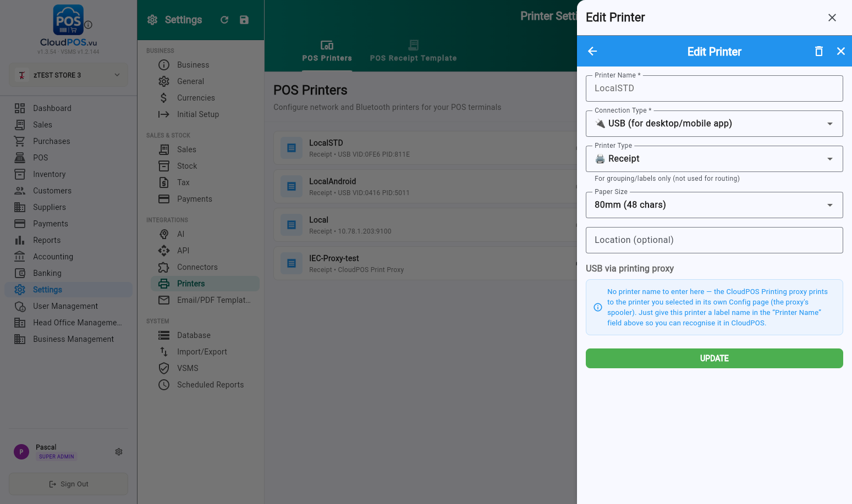Open Stock settings section

pyautogui.click(x=205, y=166)
